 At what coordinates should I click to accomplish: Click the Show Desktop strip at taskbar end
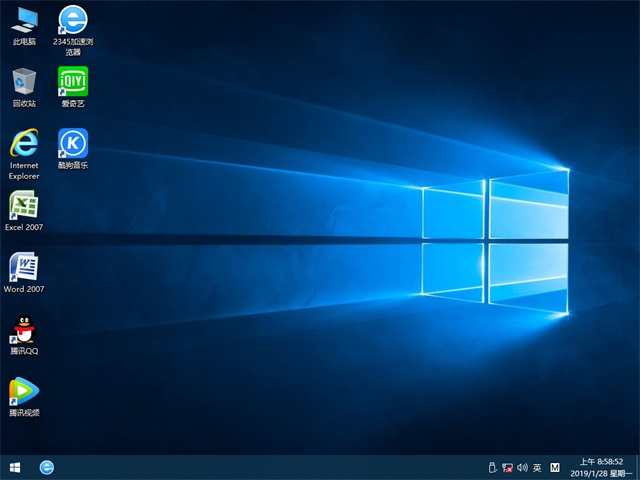click(637, 467)
